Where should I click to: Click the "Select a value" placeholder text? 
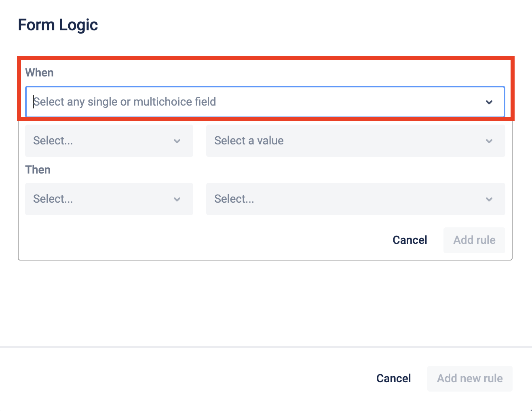(x=249, y=141)
